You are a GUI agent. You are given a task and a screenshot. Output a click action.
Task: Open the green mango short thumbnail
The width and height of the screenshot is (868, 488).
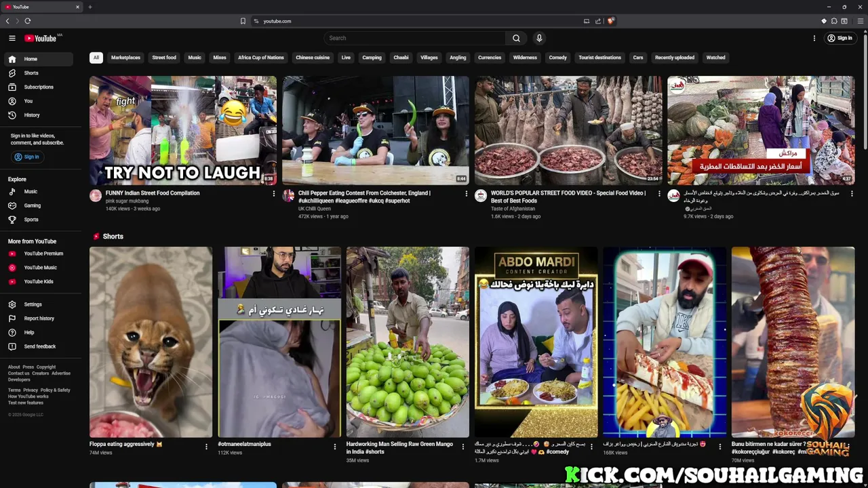(408, 342)
